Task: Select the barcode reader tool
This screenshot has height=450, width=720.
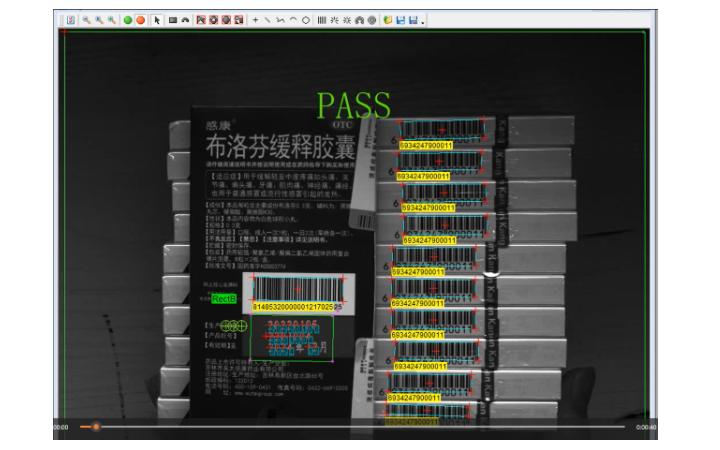Action: point(322,20)
